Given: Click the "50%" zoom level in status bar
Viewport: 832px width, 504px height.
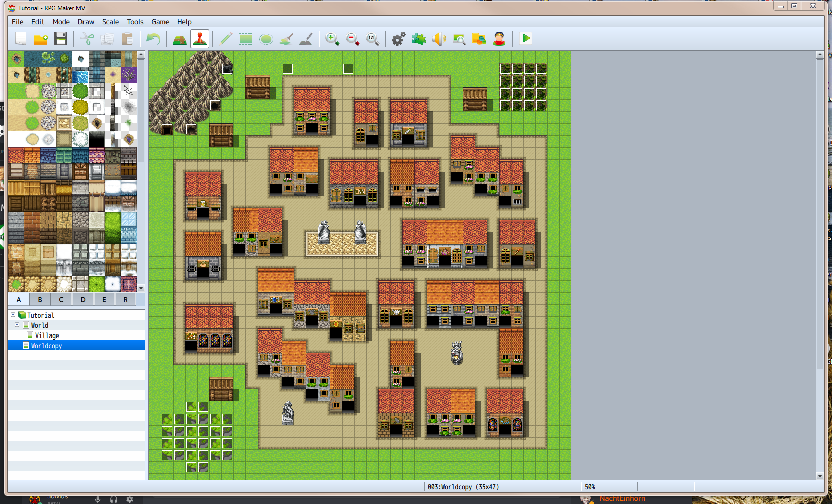Looking at the screenshot, I should pos(590,487).
